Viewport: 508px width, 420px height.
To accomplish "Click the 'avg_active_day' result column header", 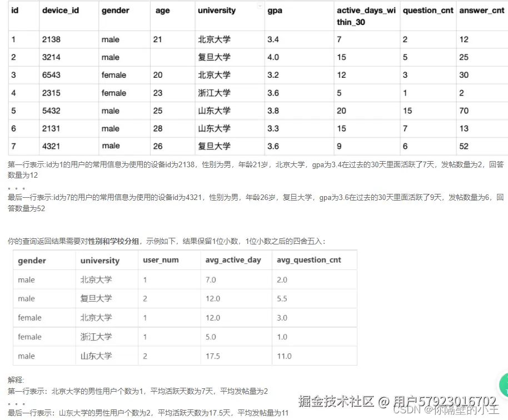I will click(233, 260).
